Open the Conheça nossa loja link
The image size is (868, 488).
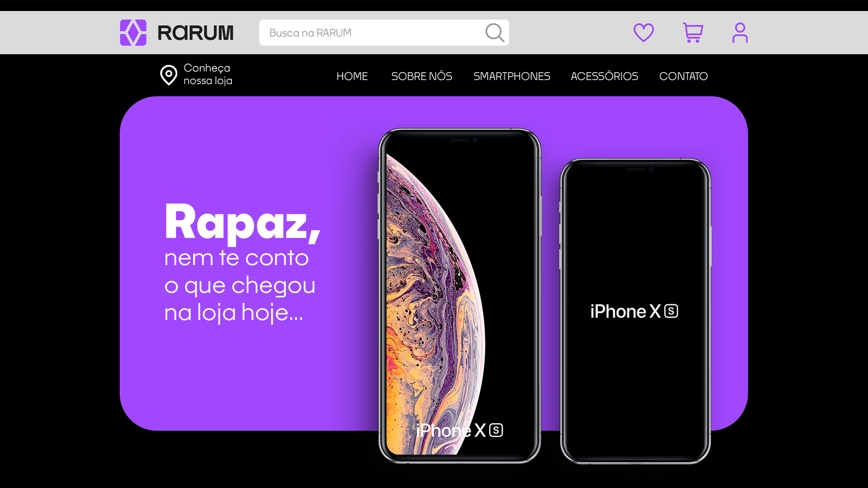(x=208, y=74)
